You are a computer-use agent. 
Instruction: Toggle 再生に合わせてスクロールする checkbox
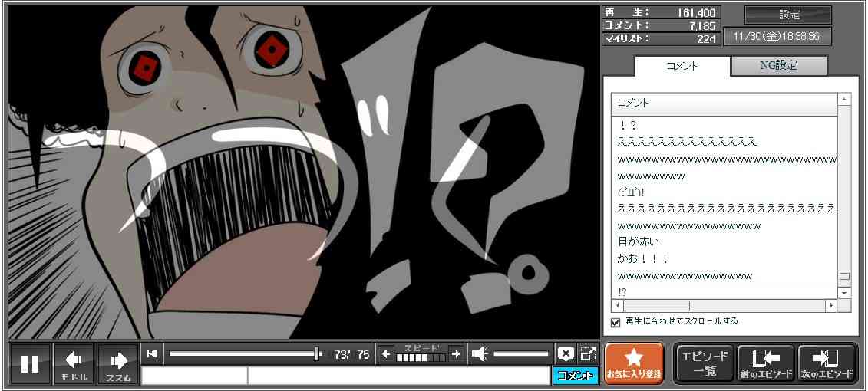click(616, 322)
